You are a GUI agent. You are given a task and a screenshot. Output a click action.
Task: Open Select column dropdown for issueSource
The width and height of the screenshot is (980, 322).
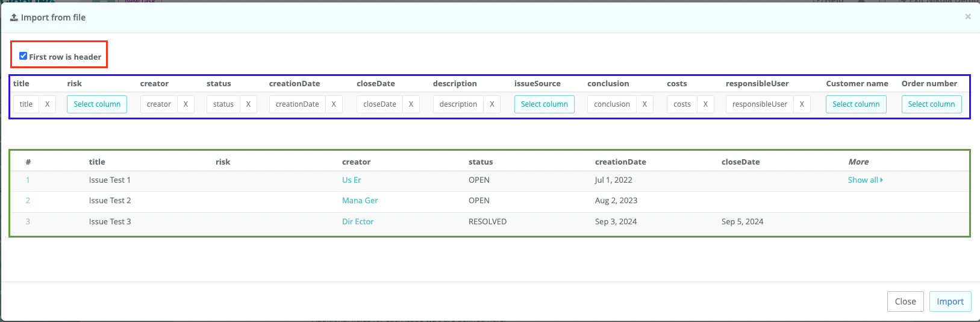coord(545,104)
